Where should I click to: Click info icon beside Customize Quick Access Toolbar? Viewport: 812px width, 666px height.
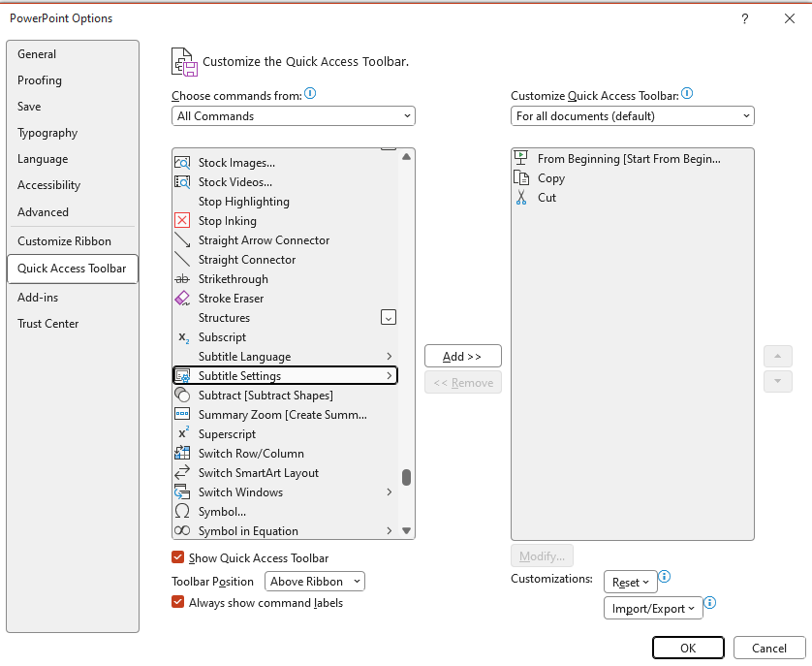pyautogui.click(x=687, y=93)
